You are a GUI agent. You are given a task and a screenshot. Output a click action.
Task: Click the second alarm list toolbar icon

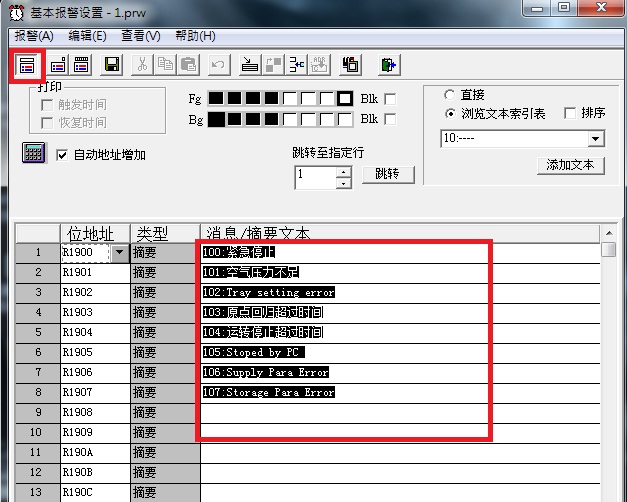click(x=59, y=65)
